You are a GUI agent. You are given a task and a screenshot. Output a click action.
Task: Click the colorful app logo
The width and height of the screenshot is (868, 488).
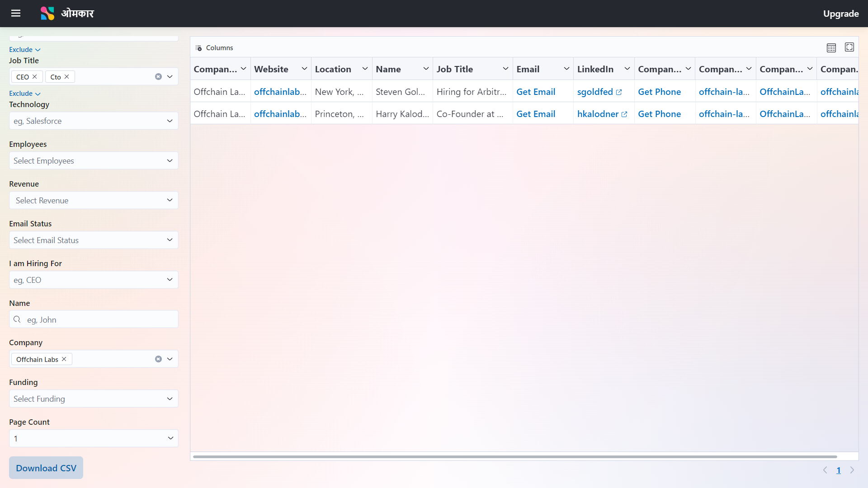tap(47, 13)
